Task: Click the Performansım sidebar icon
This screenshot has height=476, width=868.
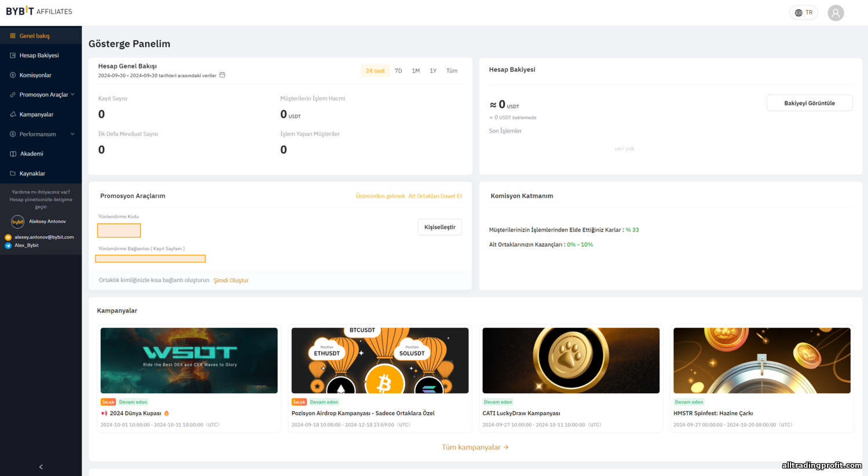Action: (x=13, y=134)
